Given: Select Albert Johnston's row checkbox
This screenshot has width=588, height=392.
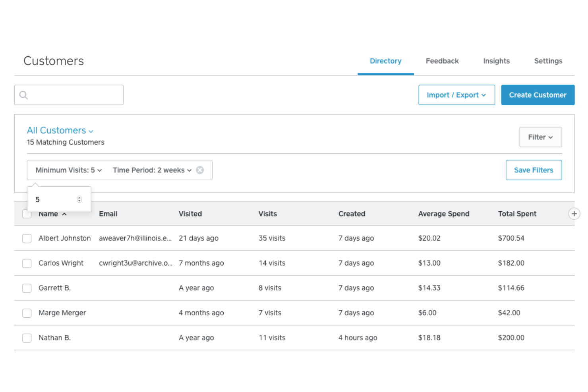Looking at the screenshot, I should click(x=27, y=238).
